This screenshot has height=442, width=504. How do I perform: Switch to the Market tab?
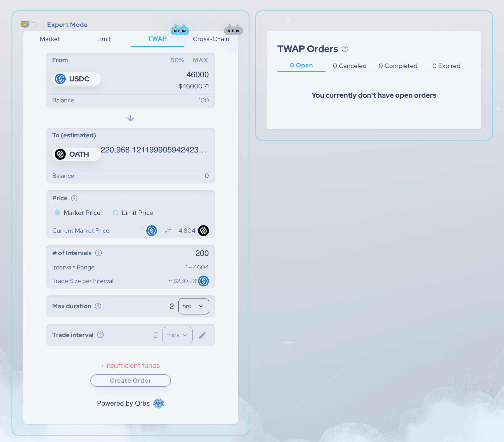(x=50, y=39)
